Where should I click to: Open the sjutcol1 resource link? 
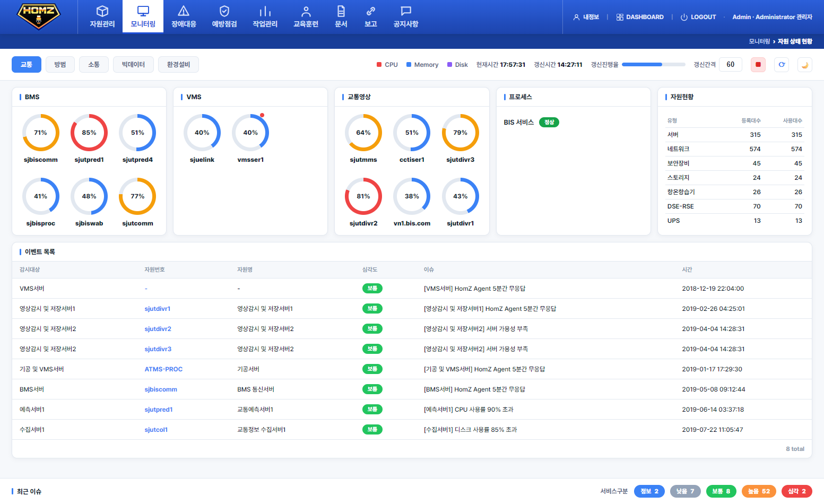click(156, 430)
